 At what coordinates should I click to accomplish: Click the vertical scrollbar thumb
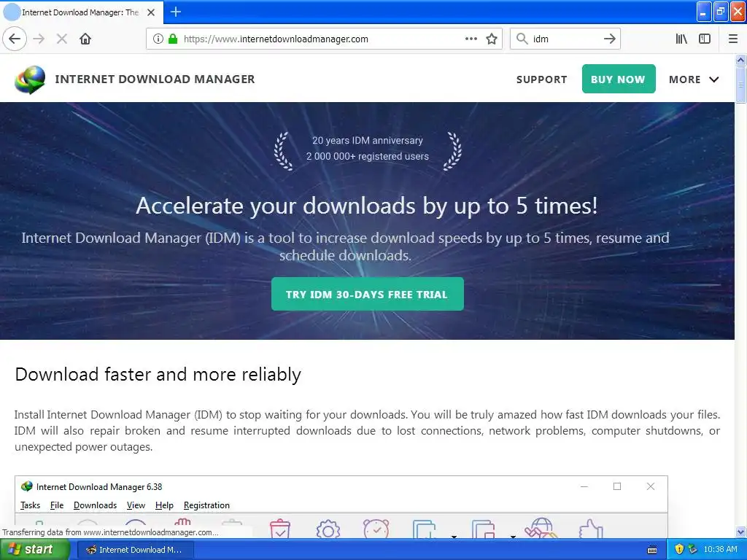click(x=740, y=85)
